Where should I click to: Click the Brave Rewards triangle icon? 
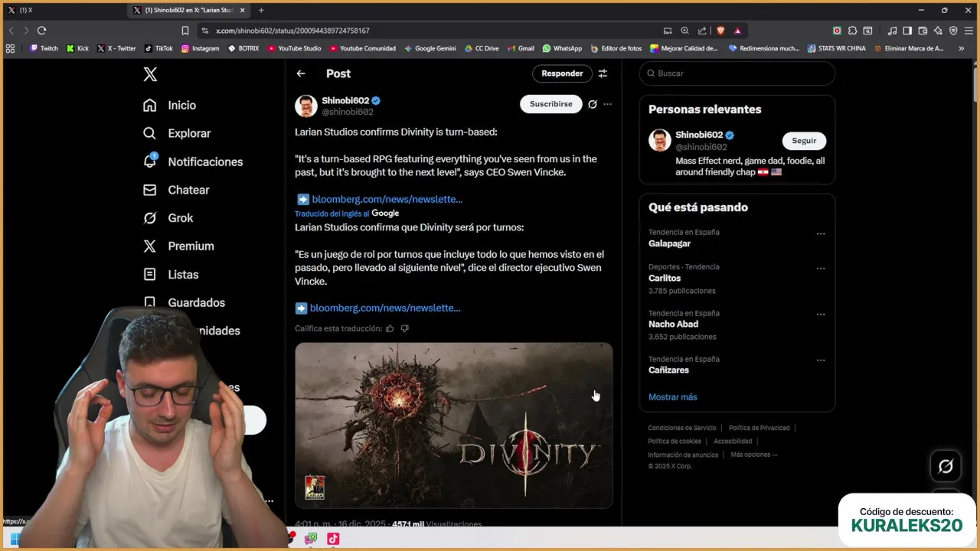point(737,31)
